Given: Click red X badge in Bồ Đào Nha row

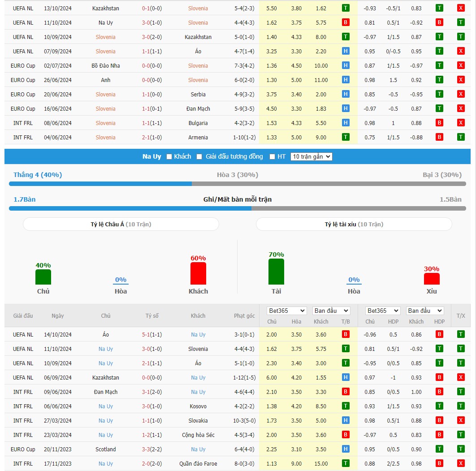Looking at the screenshot, I should (460, 65).
